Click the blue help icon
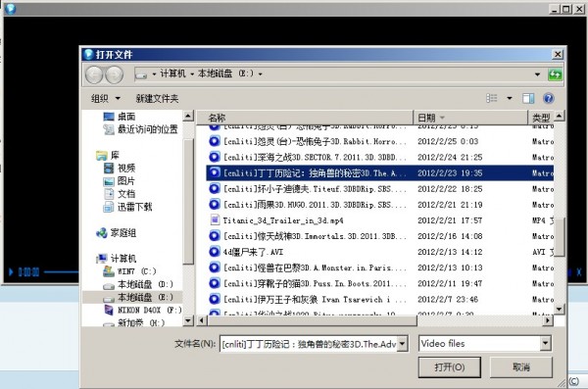 (x=548, y=98)
